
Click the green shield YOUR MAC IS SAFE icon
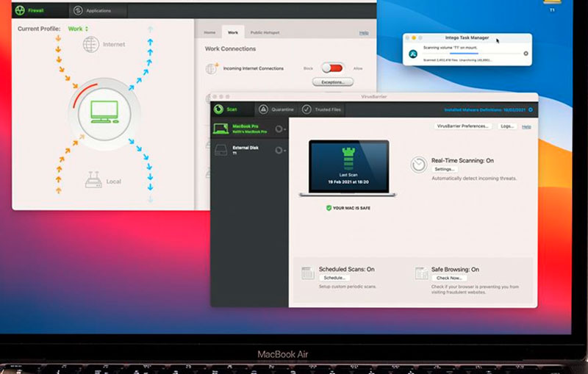tap(329, 208)
